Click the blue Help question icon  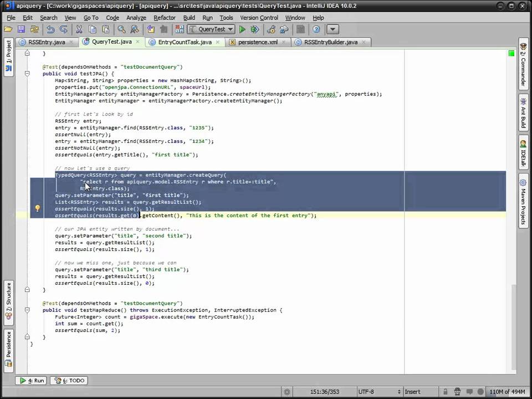pos(316,29)
